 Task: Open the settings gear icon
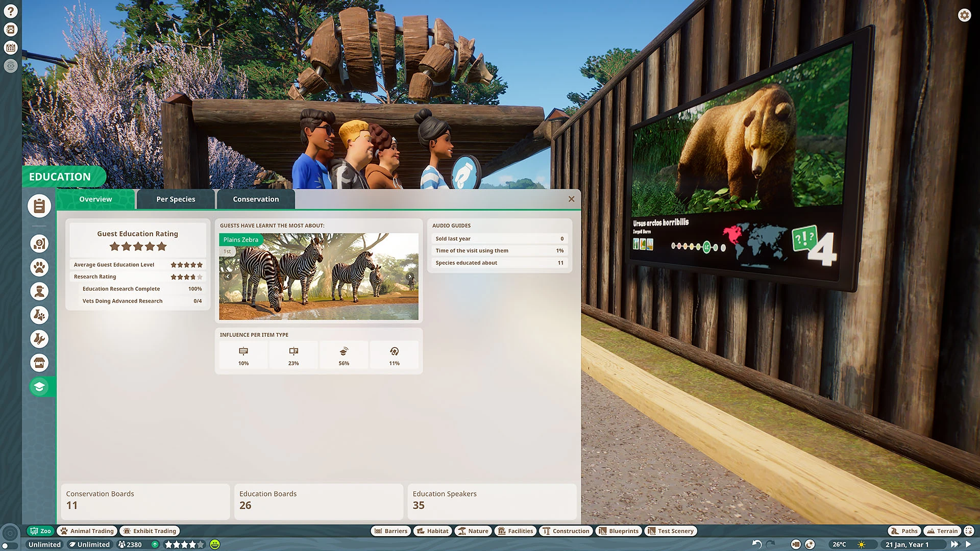[964, 15]
